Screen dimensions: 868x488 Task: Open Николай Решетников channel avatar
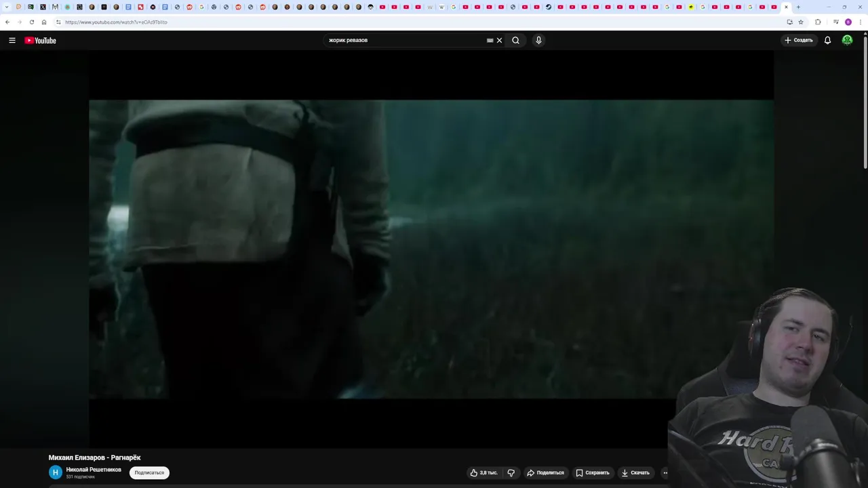56,472
